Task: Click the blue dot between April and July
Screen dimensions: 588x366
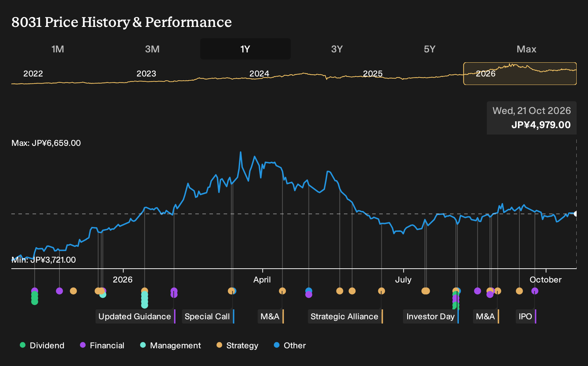Action: tap(309, 291)
